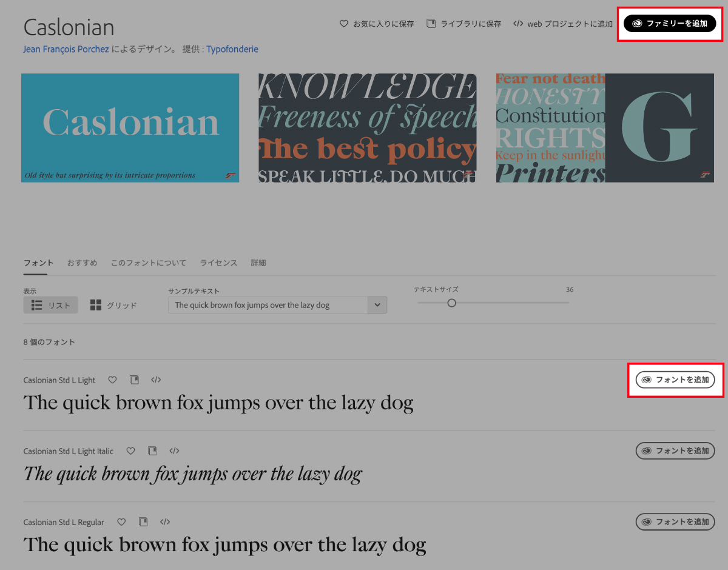The height and width of the screenshot is (570, 728).
Task: Add Caslonian Std L Light Italic web code
Action: point(174,451)
